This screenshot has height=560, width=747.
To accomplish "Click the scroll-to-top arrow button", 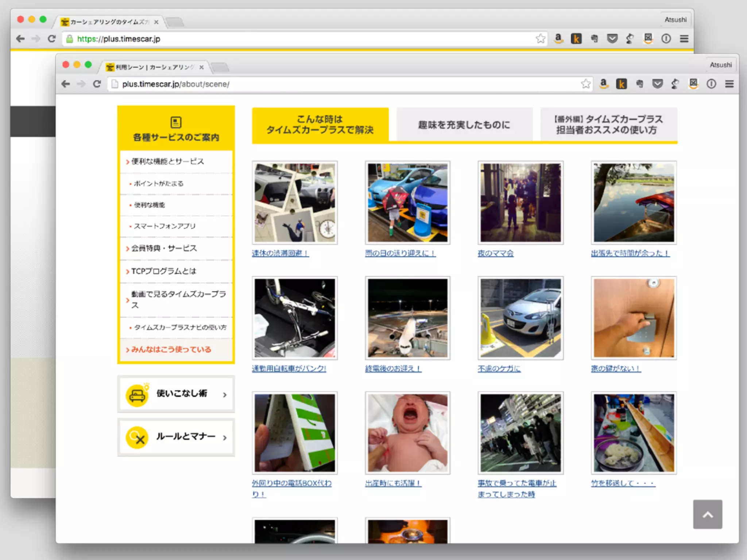I will coord(707,514).
